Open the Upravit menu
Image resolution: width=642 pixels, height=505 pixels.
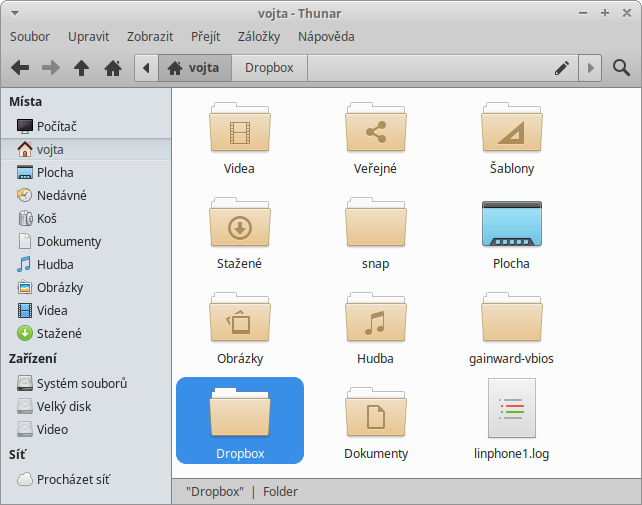[88, 37]
